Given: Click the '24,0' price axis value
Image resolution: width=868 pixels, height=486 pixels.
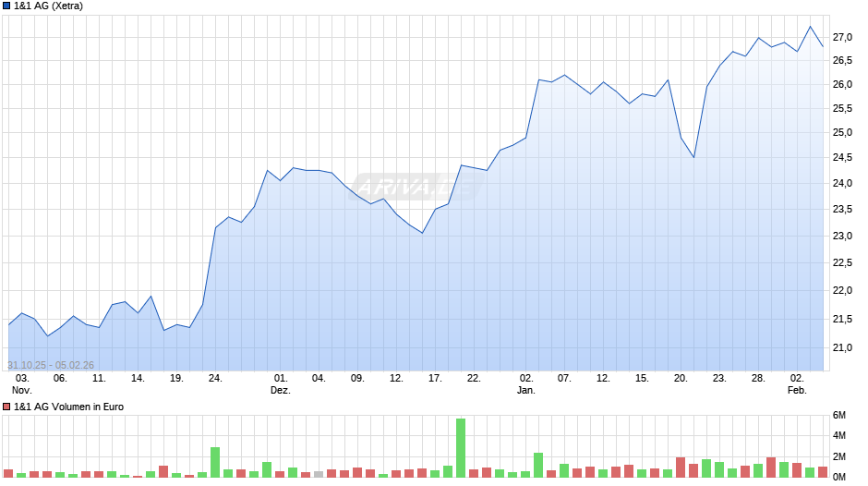Looking at the screenshot, I should click(x=842, y=183).
